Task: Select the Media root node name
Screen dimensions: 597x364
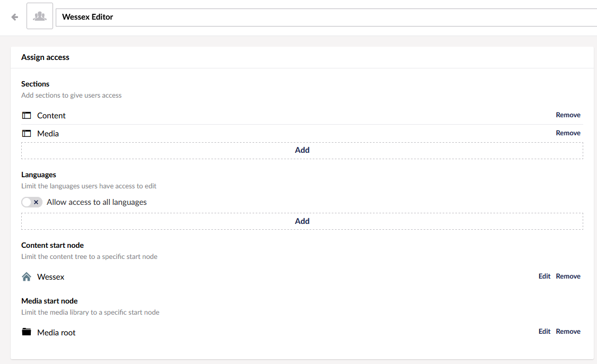Action: pos(56,332)
